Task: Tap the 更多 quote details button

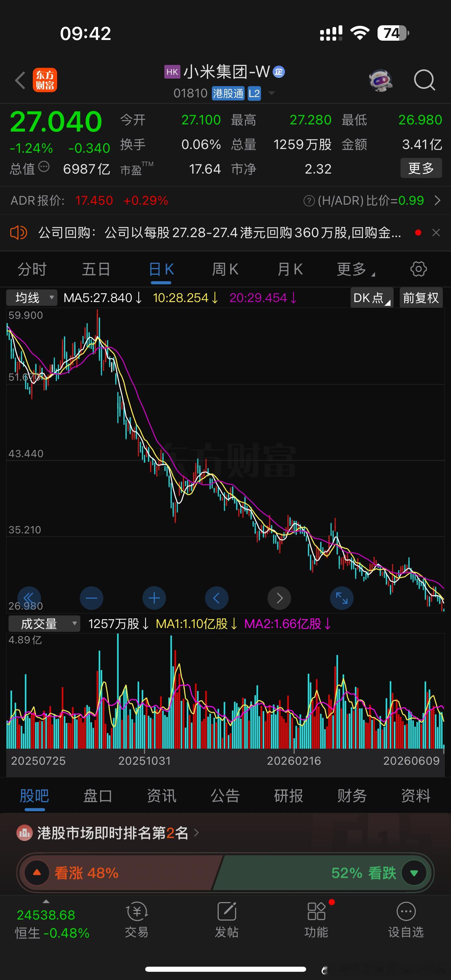Action: click(421, 168)
